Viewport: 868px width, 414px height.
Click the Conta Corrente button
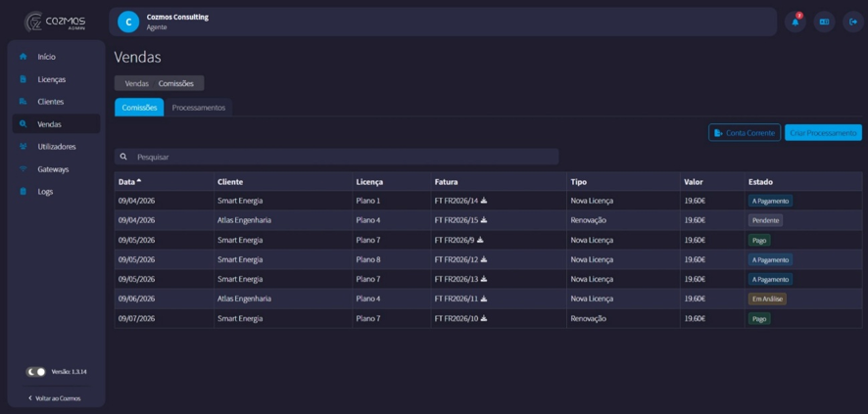[x=745, y=133]
